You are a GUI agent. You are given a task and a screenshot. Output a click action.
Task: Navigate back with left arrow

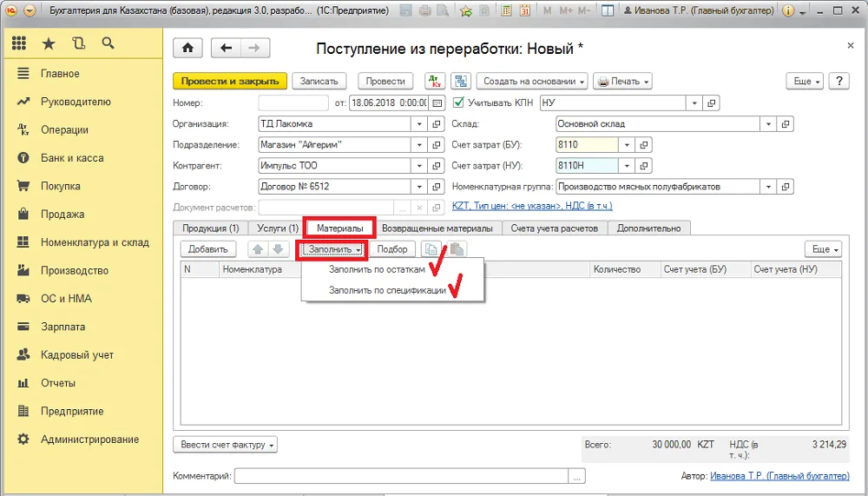[x=226, y=49]
